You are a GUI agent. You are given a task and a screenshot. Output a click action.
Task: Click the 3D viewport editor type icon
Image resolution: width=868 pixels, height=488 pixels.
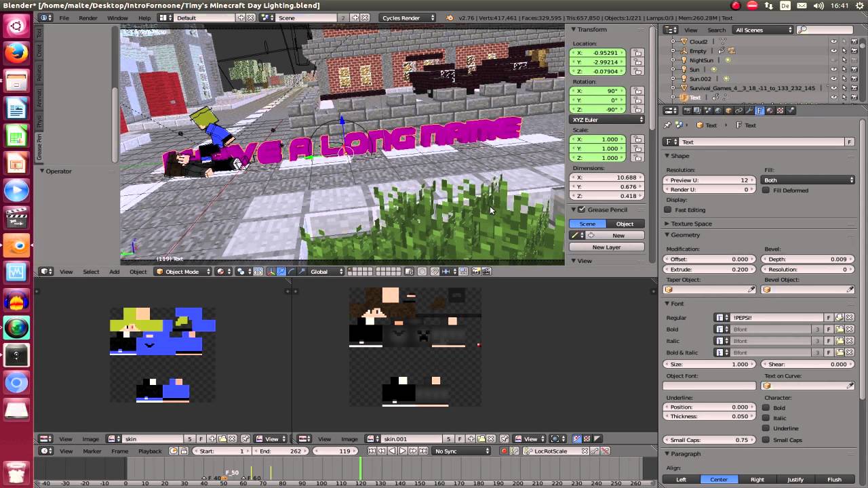[x=45, y=271]
